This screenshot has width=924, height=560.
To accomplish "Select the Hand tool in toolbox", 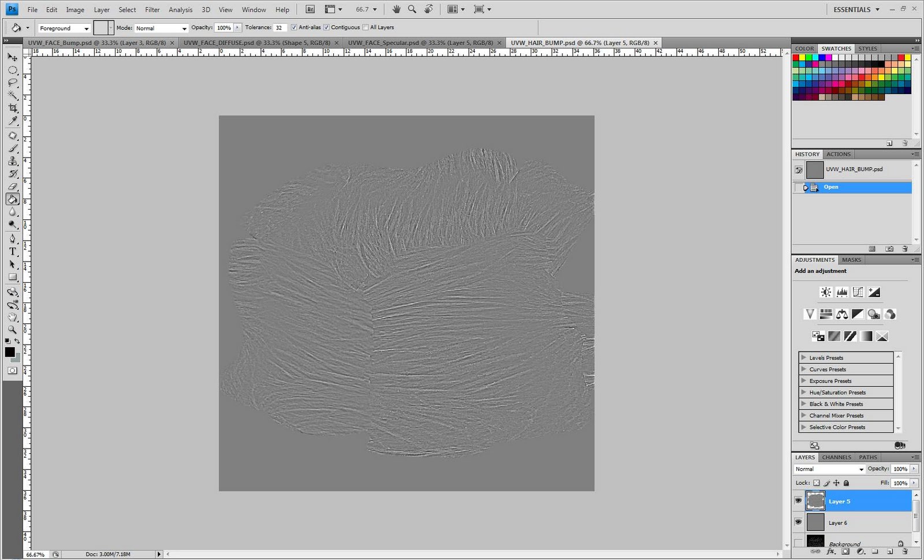I will tap(12, 317).
